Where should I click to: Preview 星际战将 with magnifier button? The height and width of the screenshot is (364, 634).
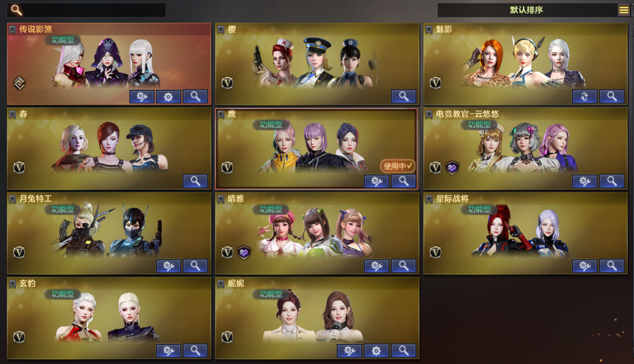612,266
